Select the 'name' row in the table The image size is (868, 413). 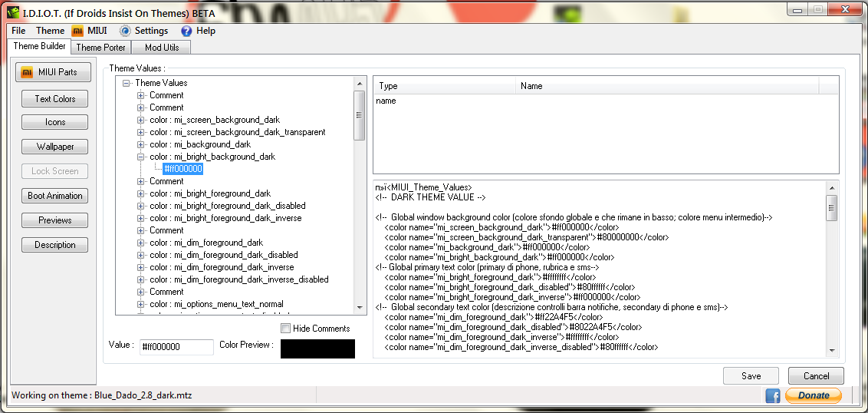386,101
